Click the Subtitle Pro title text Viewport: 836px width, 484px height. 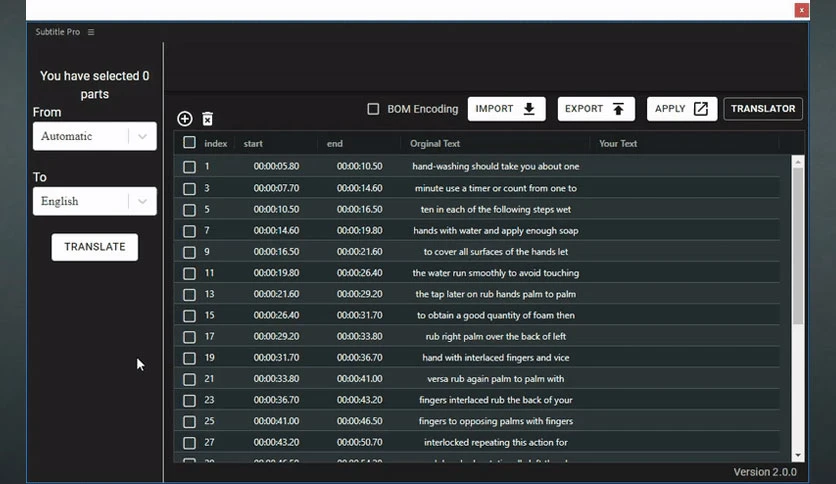[58, 32]
